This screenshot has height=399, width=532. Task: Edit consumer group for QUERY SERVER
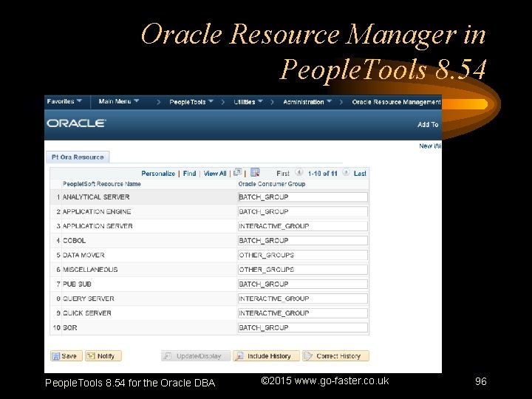[303, 299]
